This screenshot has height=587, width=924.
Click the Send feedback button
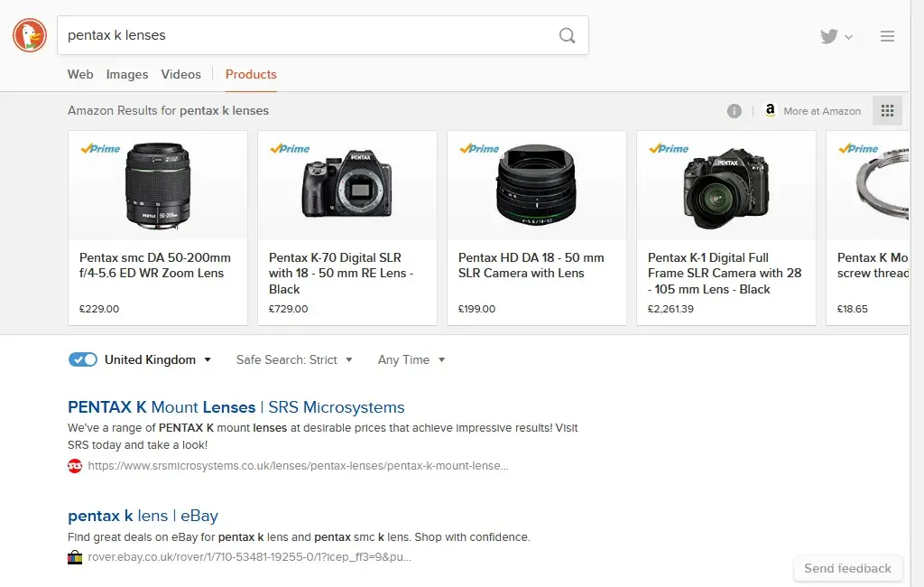(x=848, y=568)
